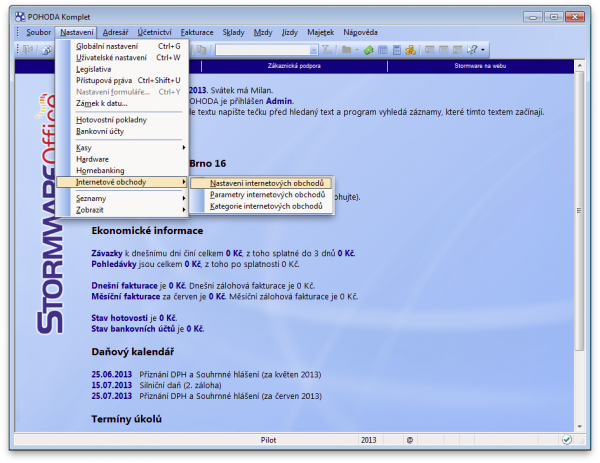
Task: Click the @ icon in status bar
Action: point(410,440)
